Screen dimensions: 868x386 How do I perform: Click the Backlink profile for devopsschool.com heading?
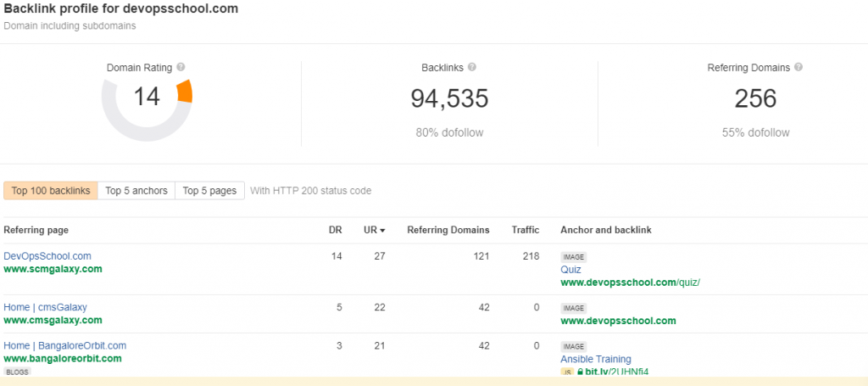(121, 8)
